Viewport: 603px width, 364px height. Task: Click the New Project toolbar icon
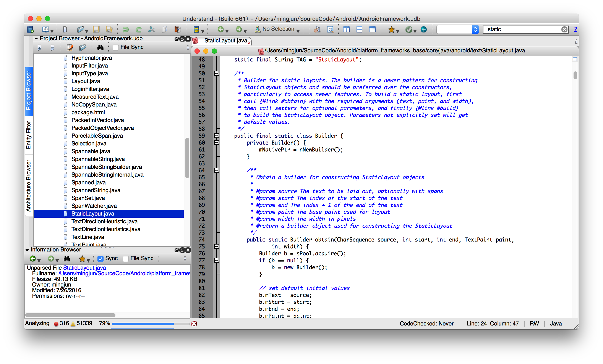pyautogui.click(x=31, y=30)
